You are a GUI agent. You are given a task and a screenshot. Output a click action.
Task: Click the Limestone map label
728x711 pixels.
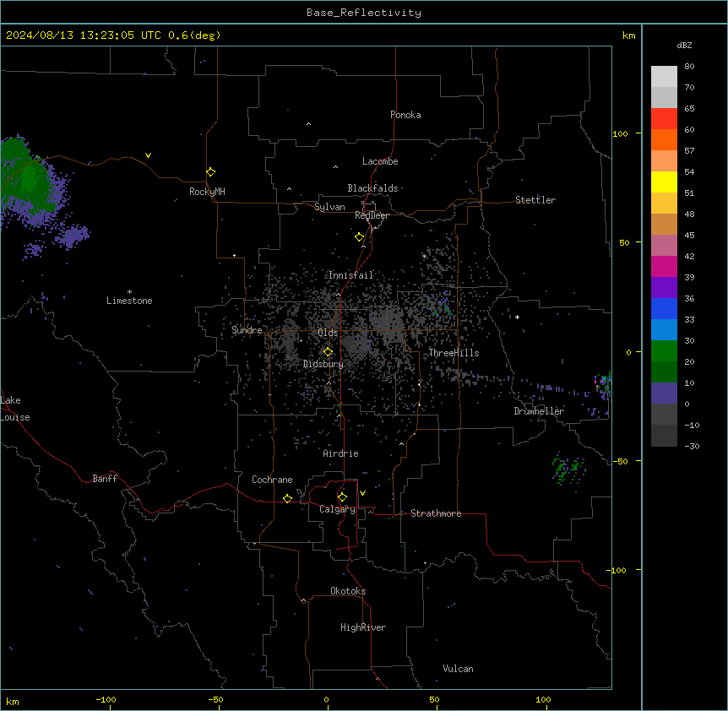point(129,301)
